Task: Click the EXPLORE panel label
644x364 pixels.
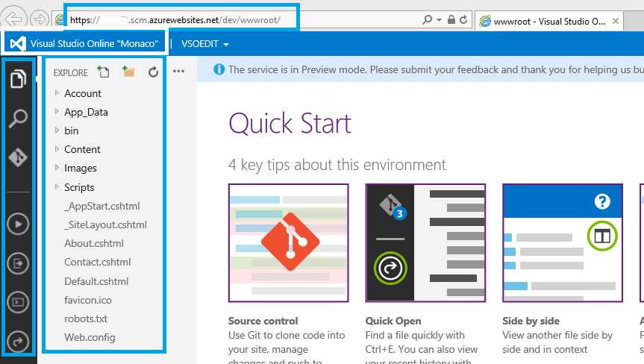Action: pyautogui.click(x=71, y=73)
